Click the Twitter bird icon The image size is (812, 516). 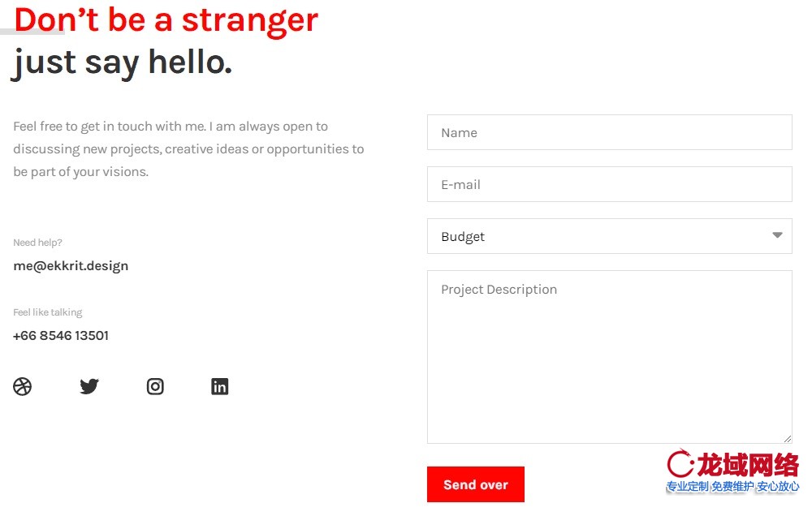pyautogui.click(x=89, y=387)
